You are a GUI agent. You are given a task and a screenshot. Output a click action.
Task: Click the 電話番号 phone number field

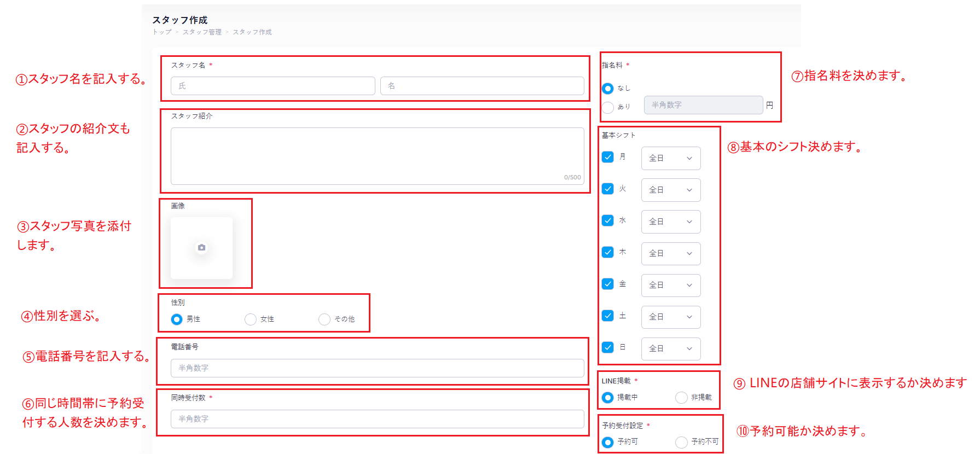pos(377,368)
